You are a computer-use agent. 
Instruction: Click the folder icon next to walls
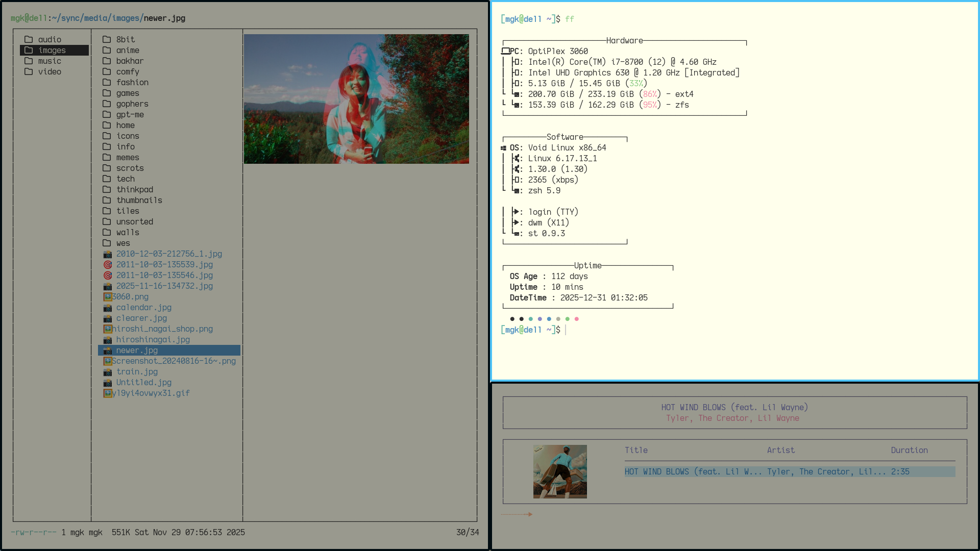click(x=107, y=233)
